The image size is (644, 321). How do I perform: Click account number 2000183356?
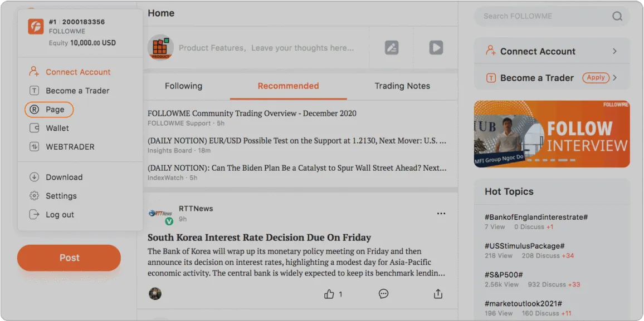84,22
